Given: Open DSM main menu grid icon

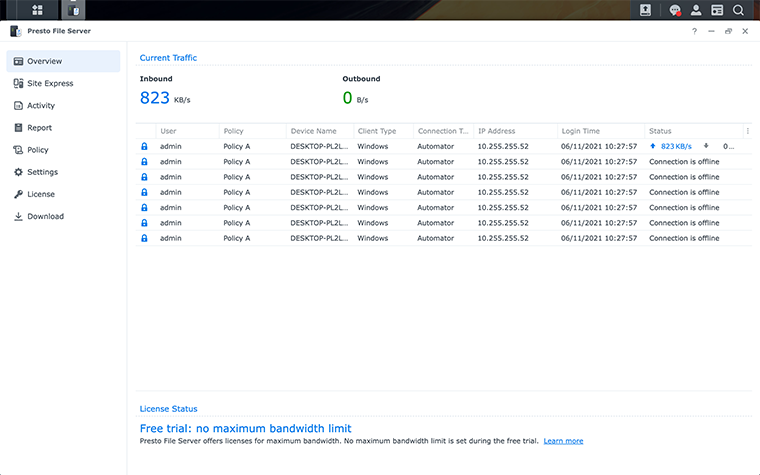Looking at the screenshot, I should coord(37,10).
